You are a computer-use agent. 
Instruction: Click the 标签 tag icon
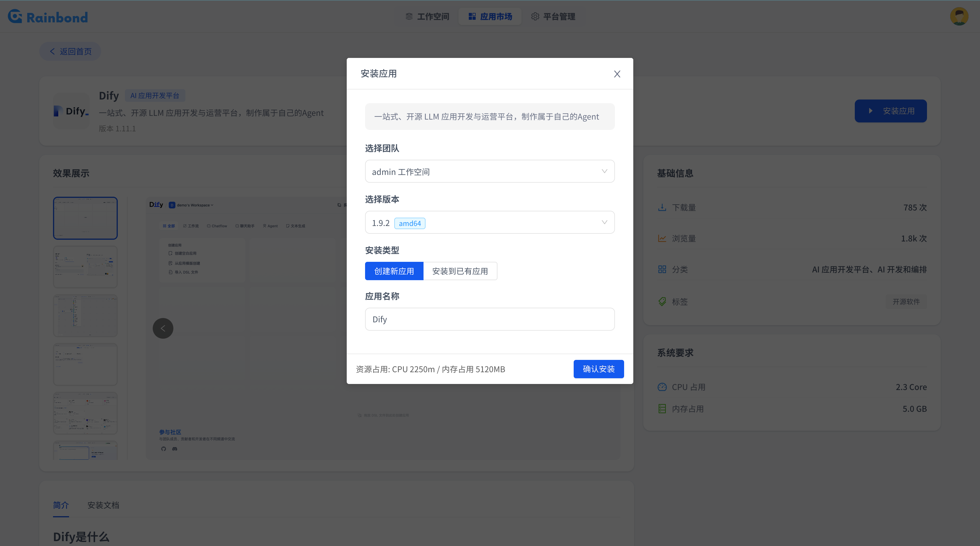coord(662,302)
